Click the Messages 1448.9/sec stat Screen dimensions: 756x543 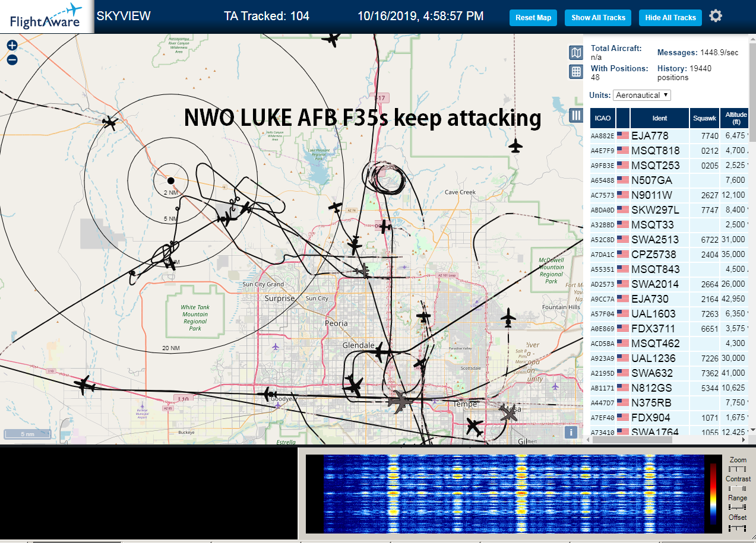click(x=698, y=53)
